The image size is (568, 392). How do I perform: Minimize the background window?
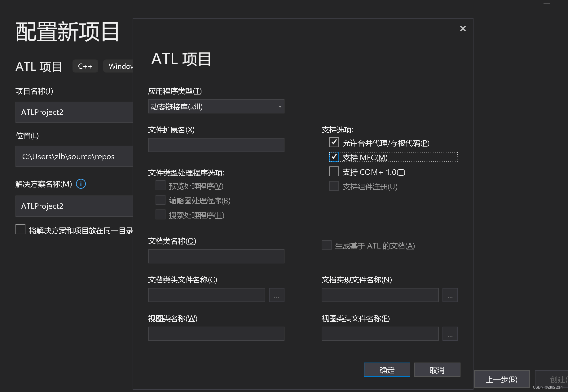click(x=547, y=3)
